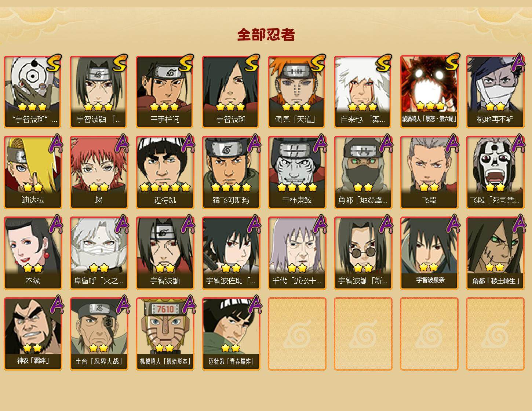
Task: Select the 迈特凯「青春爆炸」 card
Action: point(231,334)
